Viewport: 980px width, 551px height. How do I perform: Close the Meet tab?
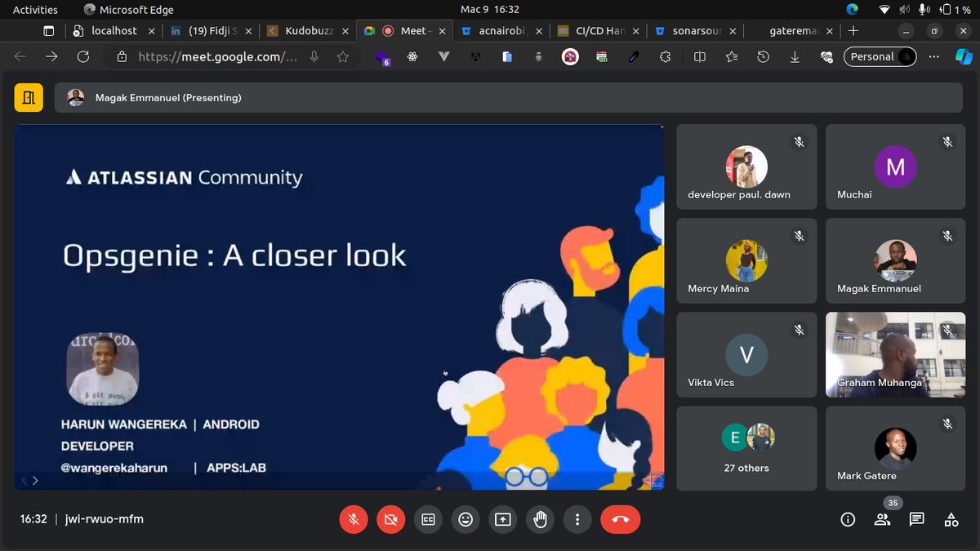click(x=442, y=31)
